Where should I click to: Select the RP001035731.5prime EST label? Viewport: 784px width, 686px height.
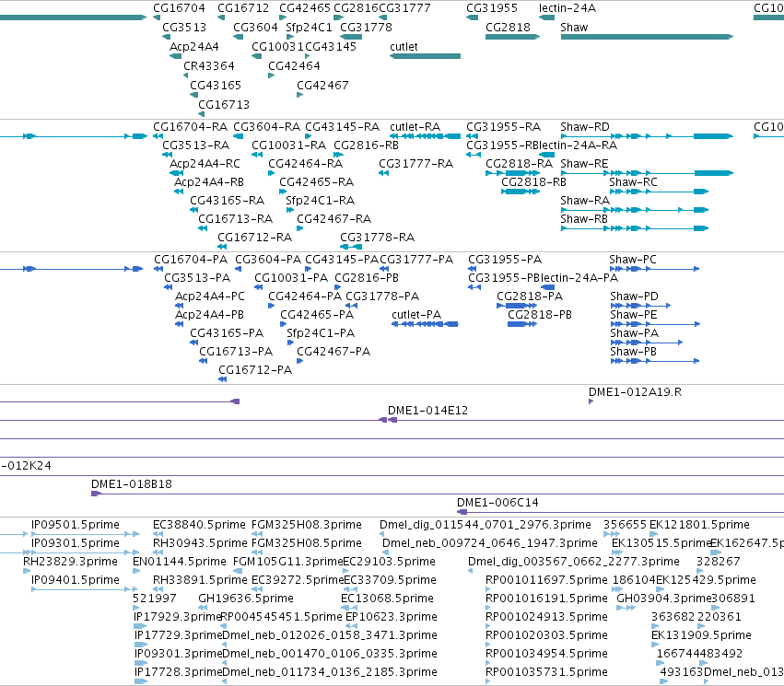coord(546,672)
